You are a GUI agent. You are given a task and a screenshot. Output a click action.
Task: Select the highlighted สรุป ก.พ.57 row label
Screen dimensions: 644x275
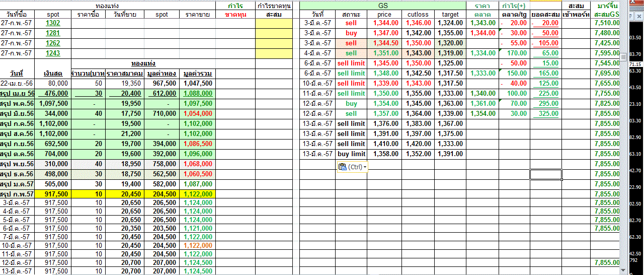tap(18, 194)
